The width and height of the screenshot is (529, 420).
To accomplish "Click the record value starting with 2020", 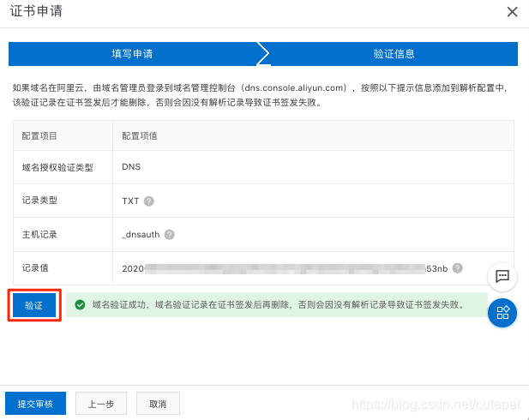I will point(285,268).
